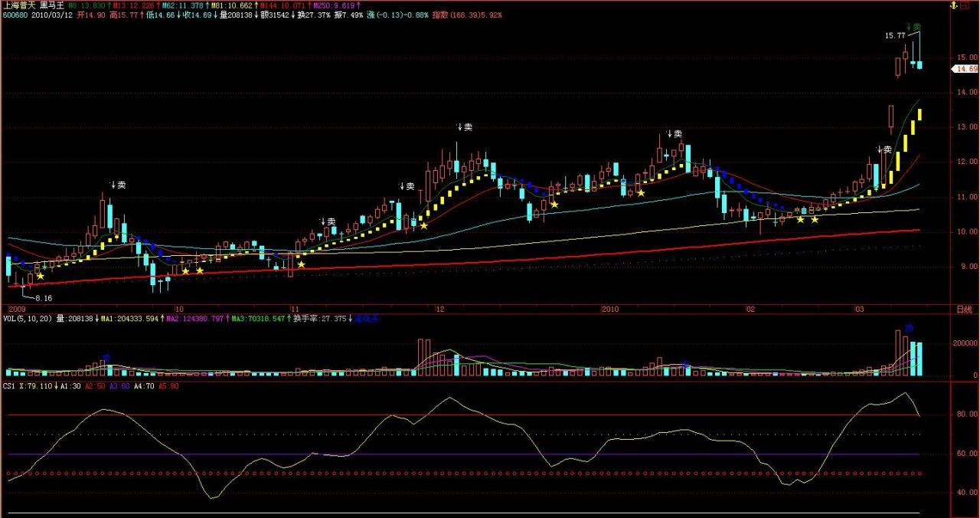Click the opening price 开14.90

tap(91, 15)
